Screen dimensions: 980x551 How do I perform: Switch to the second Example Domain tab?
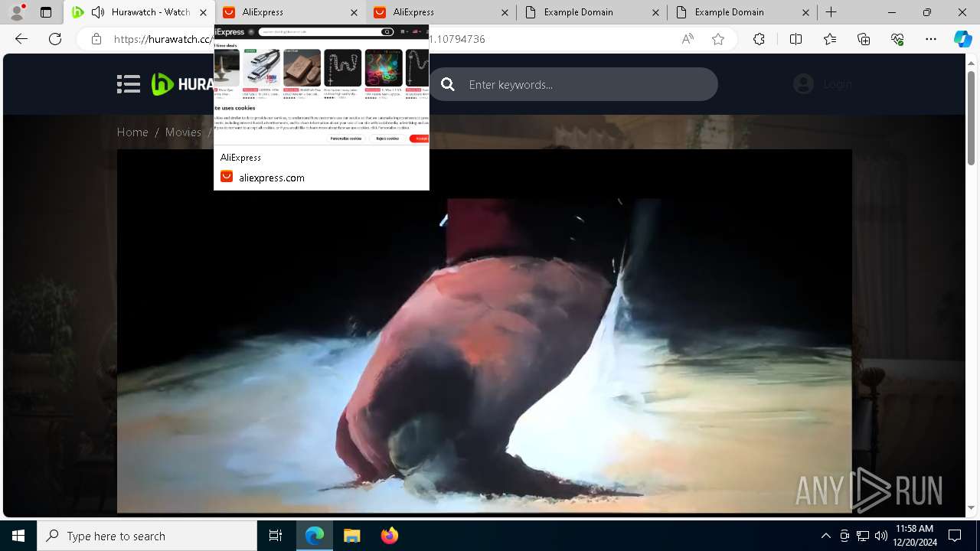tap(741, 12)
